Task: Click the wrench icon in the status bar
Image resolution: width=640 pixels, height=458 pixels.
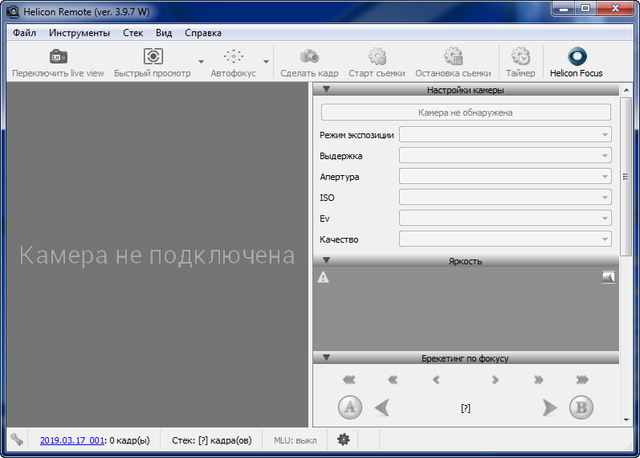Action: coord(16,439)
